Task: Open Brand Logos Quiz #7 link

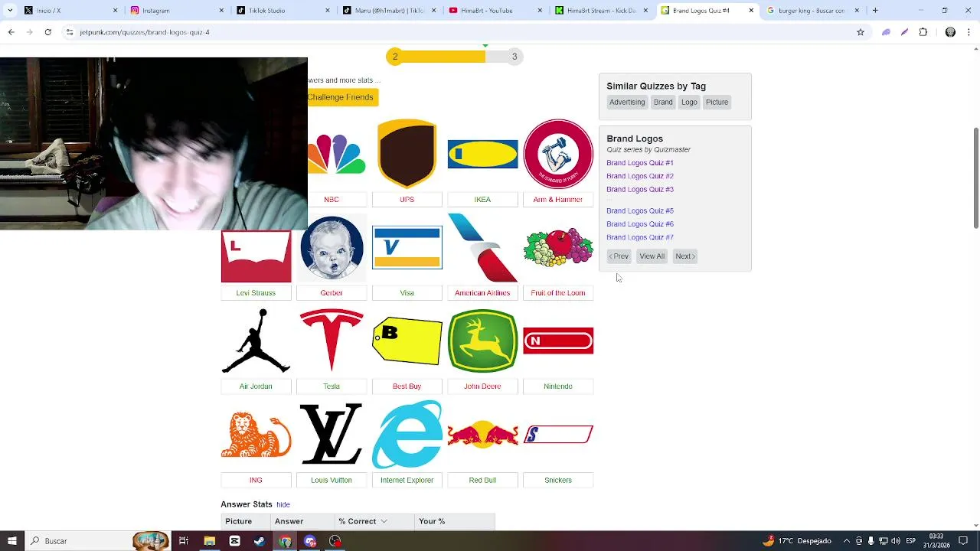Action: click(640, 237)
